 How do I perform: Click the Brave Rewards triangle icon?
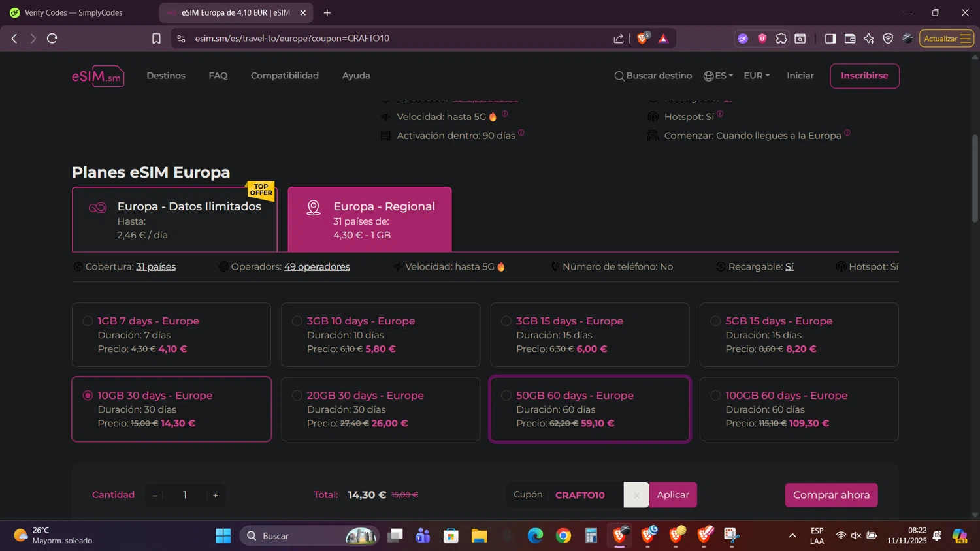(x=663, y=39)
